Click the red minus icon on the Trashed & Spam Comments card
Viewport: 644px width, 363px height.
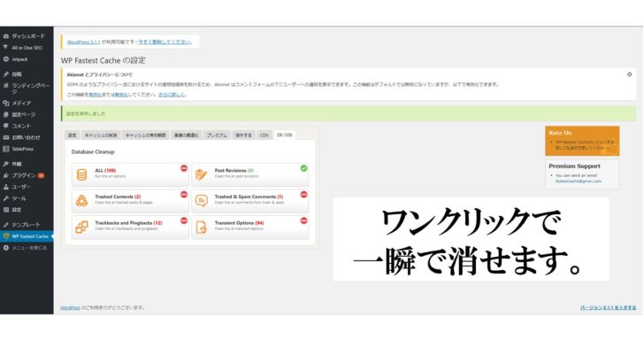[303, 195]
